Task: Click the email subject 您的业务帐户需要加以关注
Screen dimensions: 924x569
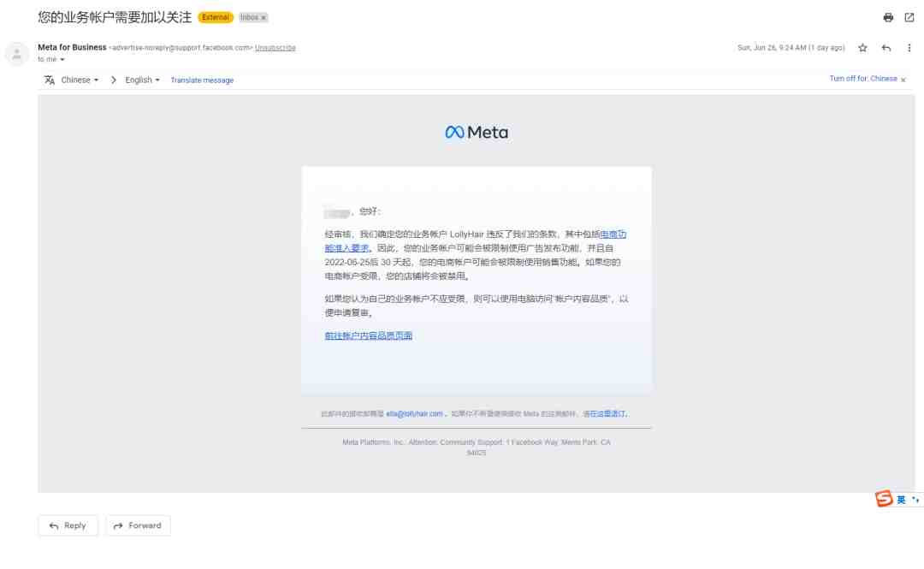Action: point(115,17)
